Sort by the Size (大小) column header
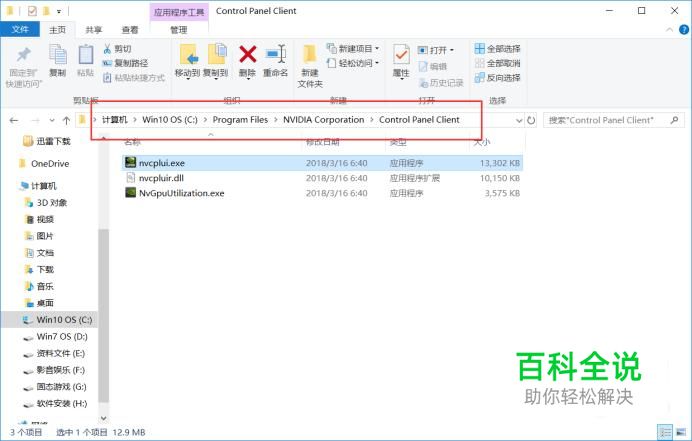 481,142
